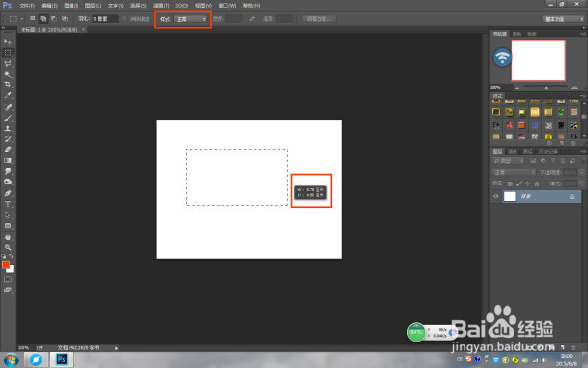Hide the Background layer via eye icon
The height and width of the screenshot is (368, 588).
pos(496,196)
